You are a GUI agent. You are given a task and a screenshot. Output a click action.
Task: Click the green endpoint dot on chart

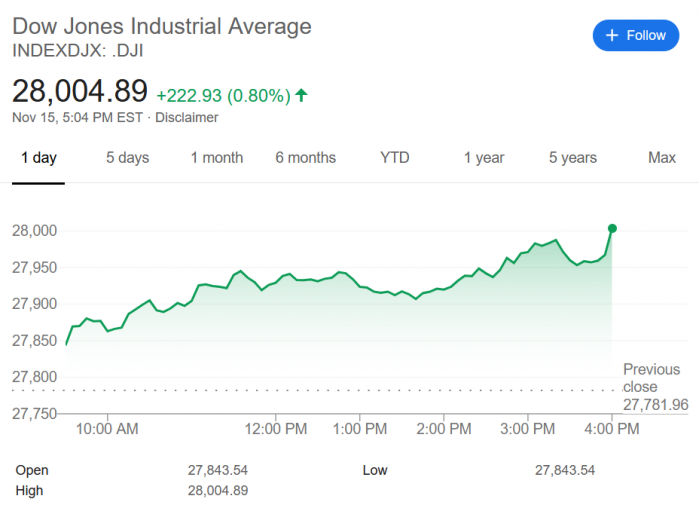pyautogui.click(x=612, y=228)
